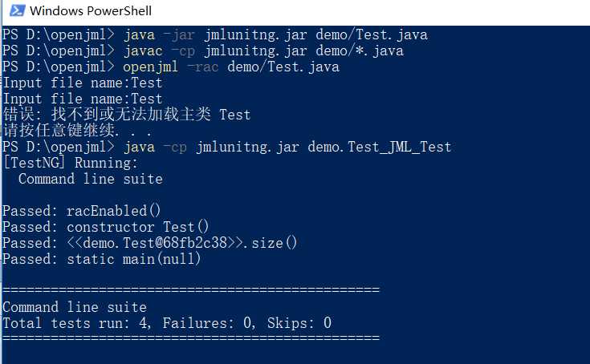590x364 pixels.
Task: Click the 'java -cp jmlunitng.jar demo.Test_JML_Test' command
Action: pos(288,147)
